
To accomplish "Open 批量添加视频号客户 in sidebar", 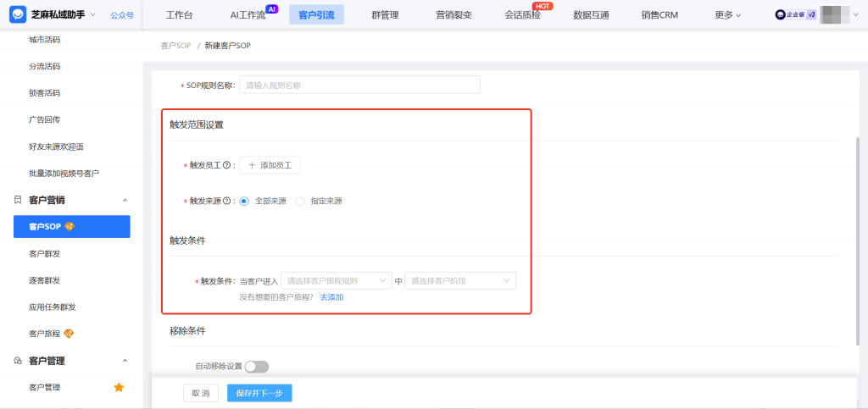I will (64, 173).
